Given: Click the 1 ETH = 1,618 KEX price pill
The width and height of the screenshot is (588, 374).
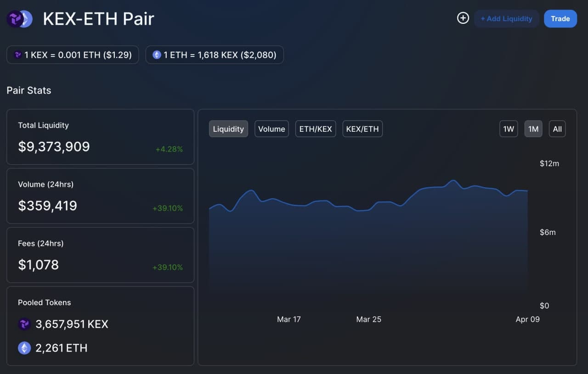Looking at the screenshot, I should (x=215, y=55).
